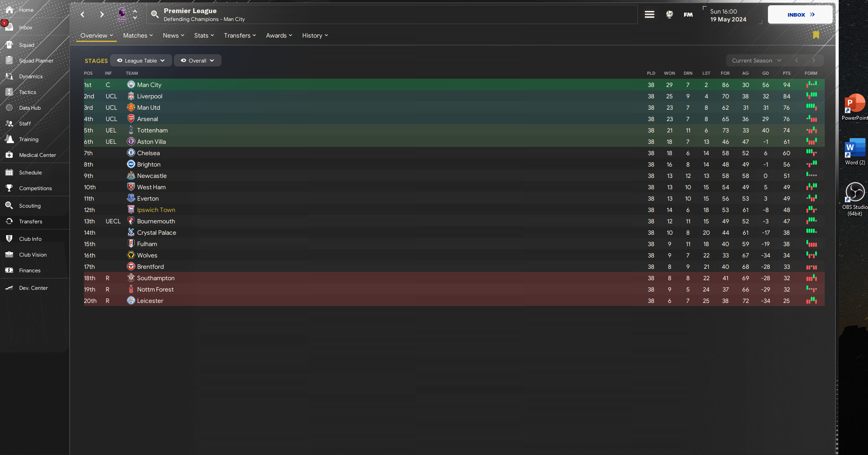Open PowerPoint desktop shortcut
868x455 pixels.
pos(855,107)
